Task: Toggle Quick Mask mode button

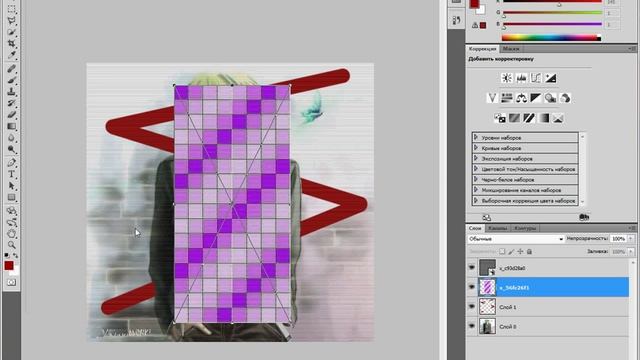Action: (11, 282)
